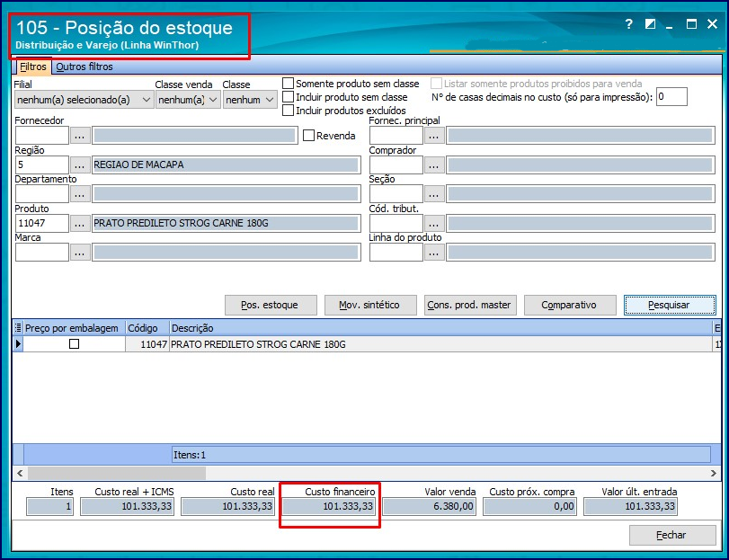Open Fornec. principal lookup ellipsis button
The image size is (729, 560).
tap(434, 136)
